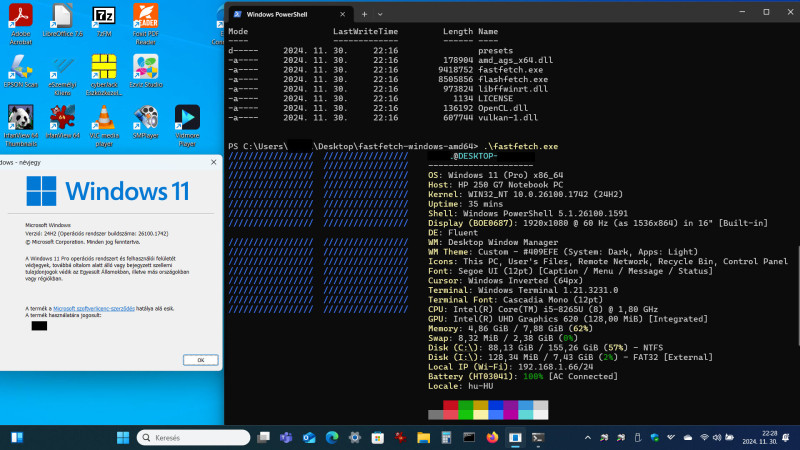Select the SMPlayer desktop shortcut
The image size is (800, 450).
point(145,122)
